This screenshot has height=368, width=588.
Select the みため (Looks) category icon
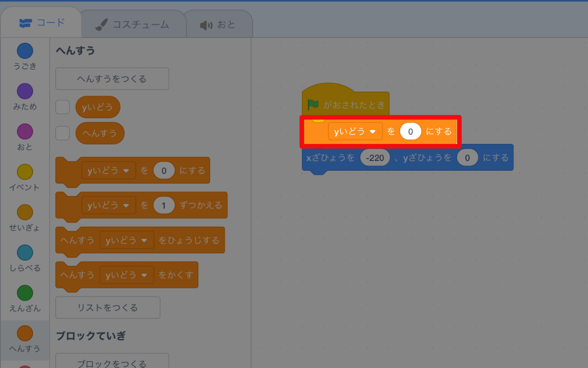tap(25, 91)
